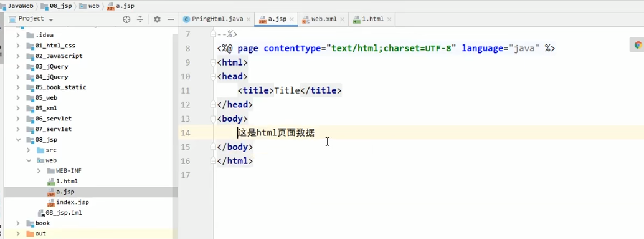Close the PringHtml.java tab
Image resolution: width=644 pixels, height=239 pixels.
pos(248,19)
